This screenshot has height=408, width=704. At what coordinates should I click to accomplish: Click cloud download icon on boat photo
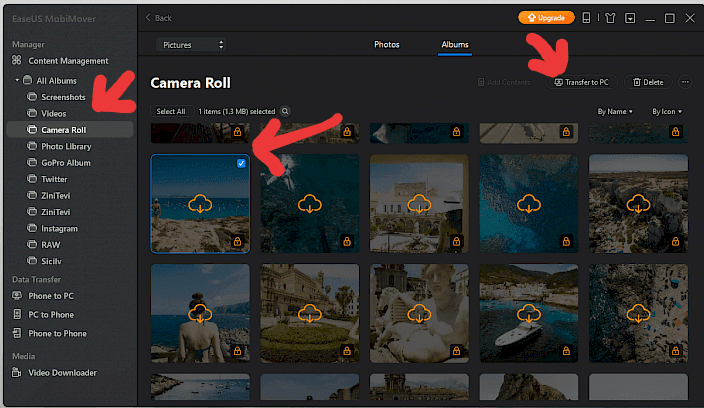529,314
